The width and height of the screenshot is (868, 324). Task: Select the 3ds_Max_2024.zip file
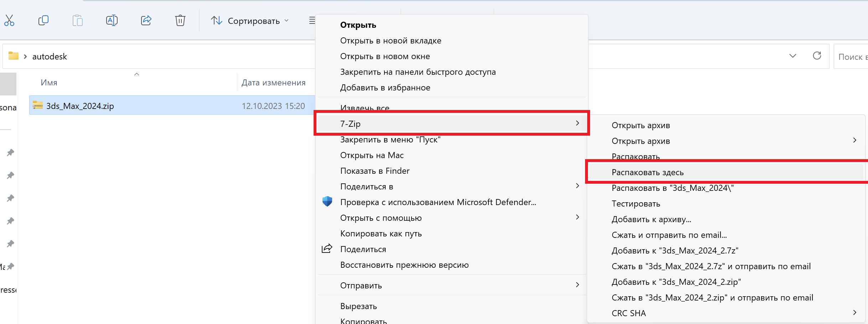[80, 106]
